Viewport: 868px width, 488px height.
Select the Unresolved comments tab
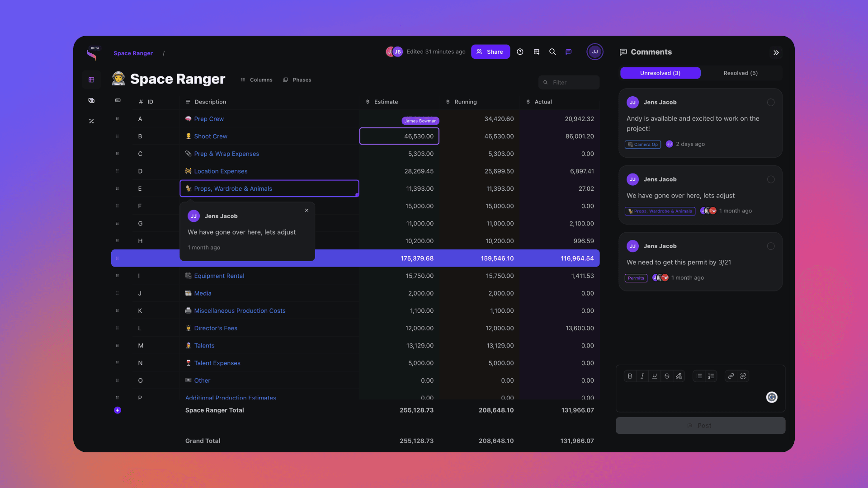click(x=660, y=73)
